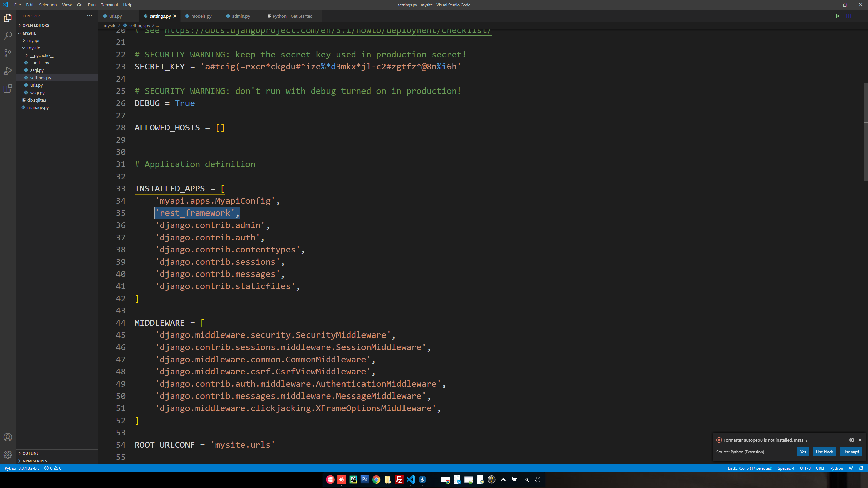Click the errors and warnings status indicator
The image size is (868, 488).
pos(53,468)
